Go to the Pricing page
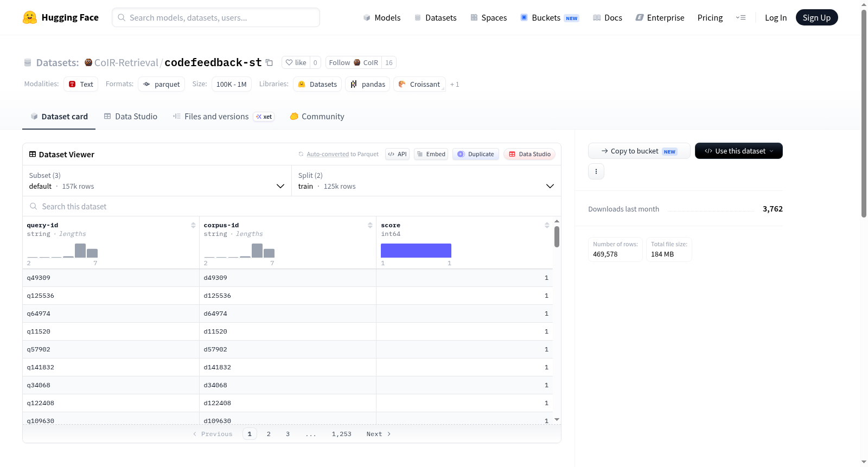This screenshot has width=868, height=467. [710, 17]
